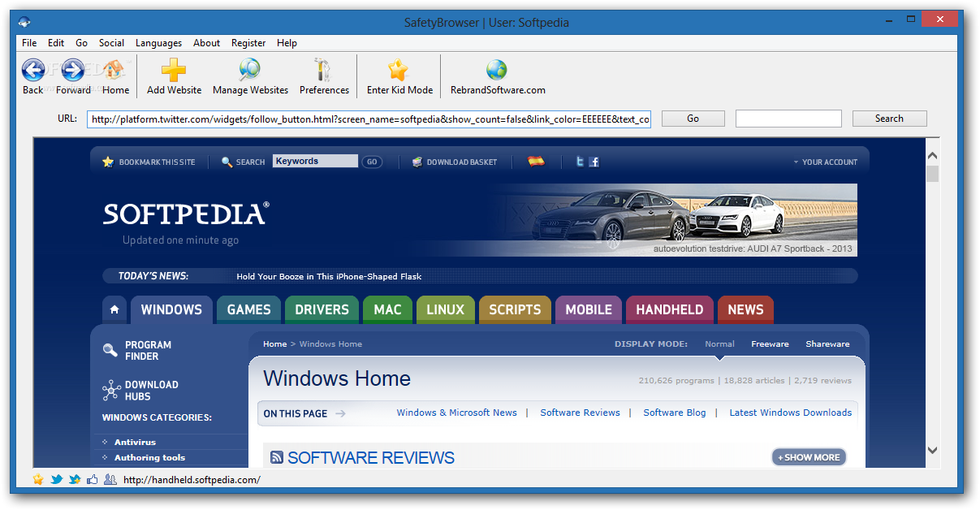The image size is (980, 510).
Task: Click the Program Finder magnifier icon
Action: pos(110,350)
